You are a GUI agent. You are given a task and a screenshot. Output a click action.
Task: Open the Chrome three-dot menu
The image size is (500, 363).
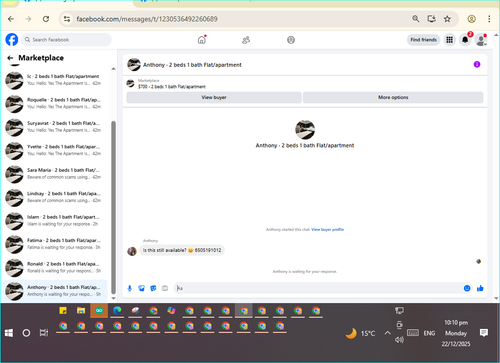(489, 19)
